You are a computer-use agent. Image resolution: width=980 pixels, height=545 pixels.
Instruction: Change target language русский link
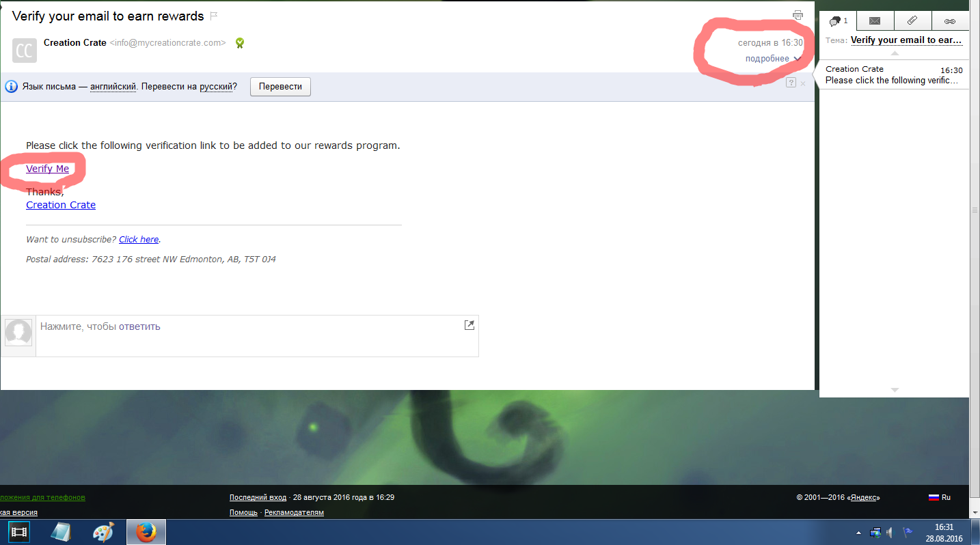click(217, 87)
